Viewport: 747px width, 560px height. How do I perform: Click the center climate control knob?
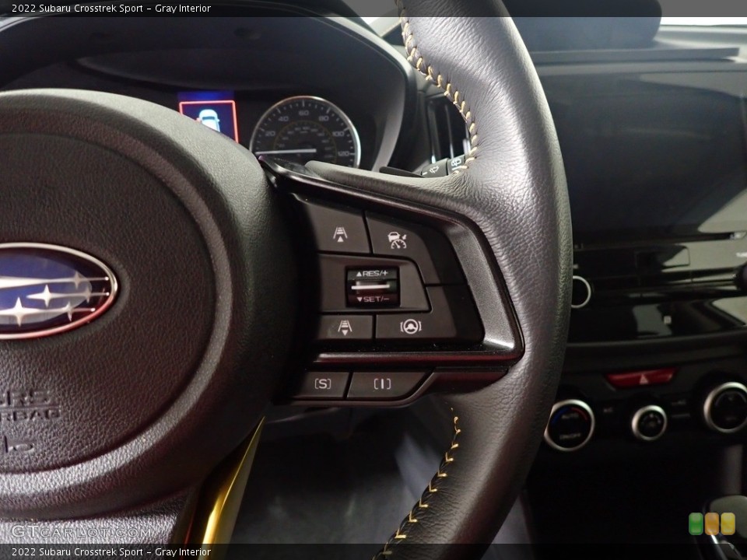(x=649, y=422)
